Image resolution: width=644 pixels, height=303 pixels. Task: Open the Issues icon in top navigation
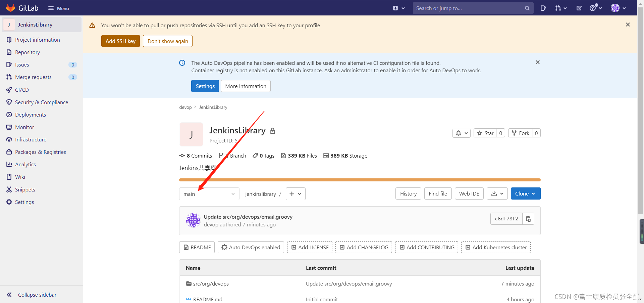[543, 8]
